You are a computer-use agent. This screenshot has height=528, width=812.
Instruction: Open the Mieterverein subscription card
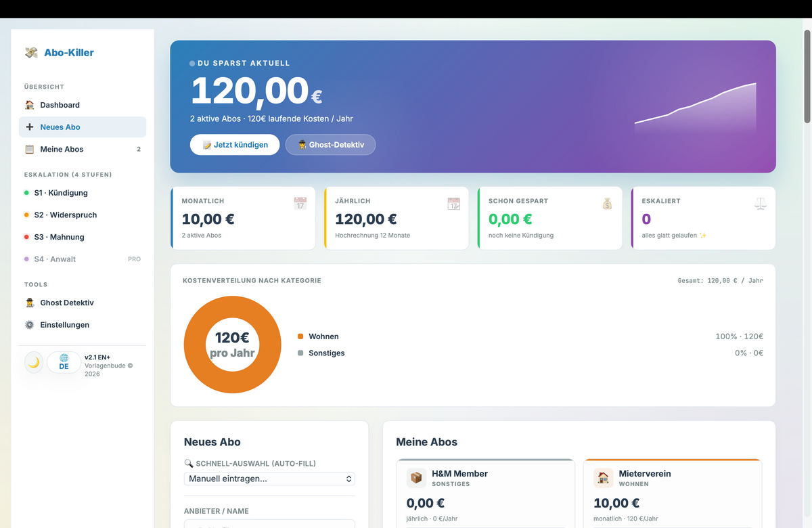click(x=673, y=493)
